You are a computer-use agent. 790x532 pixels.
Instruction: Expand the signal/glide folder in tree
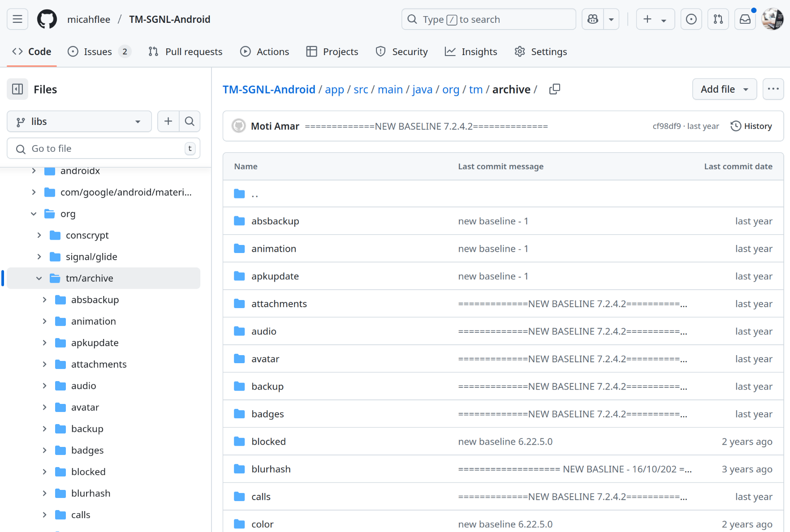[39, 257]
